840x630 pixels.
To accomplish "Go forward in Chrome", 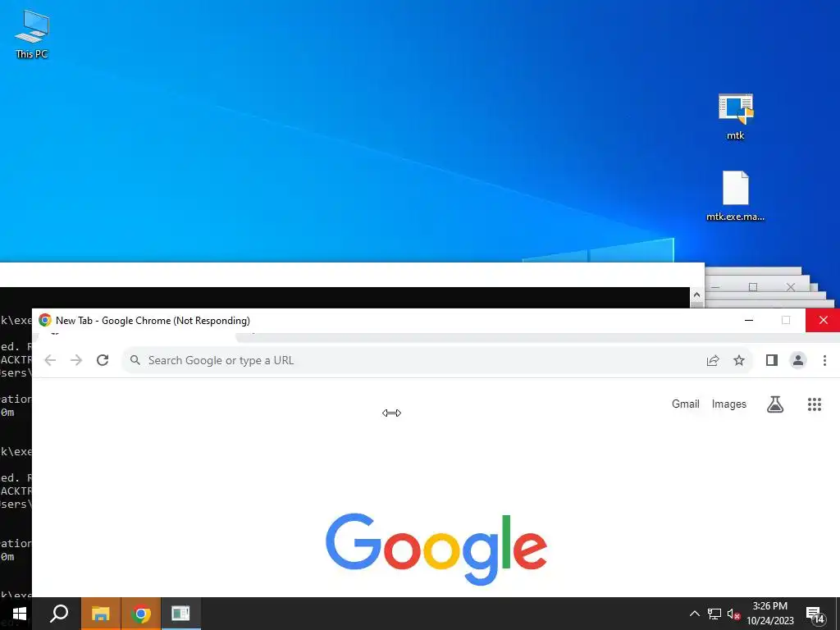I will click(76, 360).
